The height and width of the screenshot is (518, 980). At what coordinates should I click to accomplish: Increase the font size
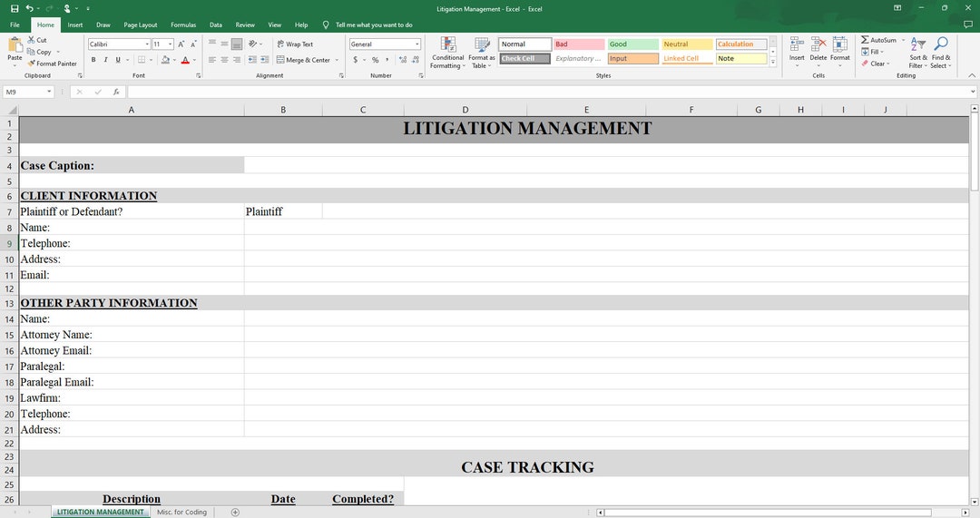pos(181,44)
